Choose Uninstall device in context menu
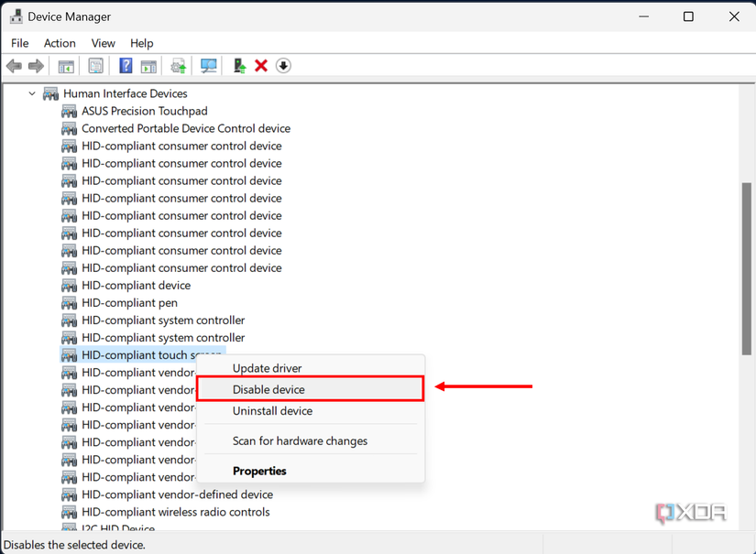 point(311,411)
